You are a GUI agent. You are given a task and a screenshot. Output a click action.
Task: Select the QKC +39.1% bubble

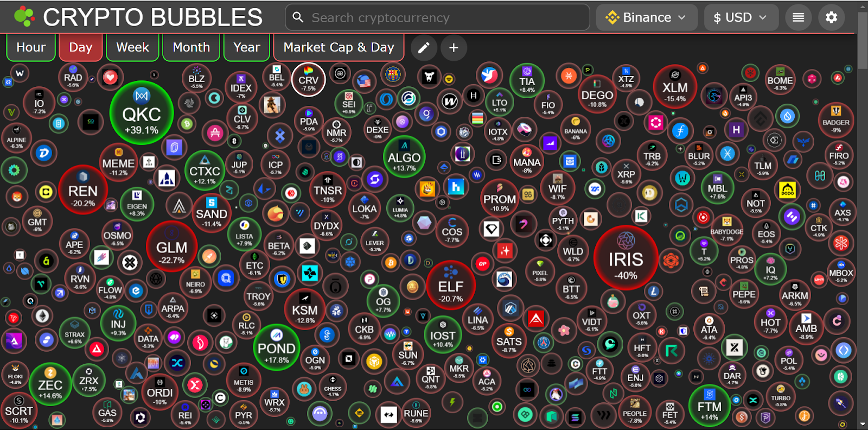[x=142, y=113]
